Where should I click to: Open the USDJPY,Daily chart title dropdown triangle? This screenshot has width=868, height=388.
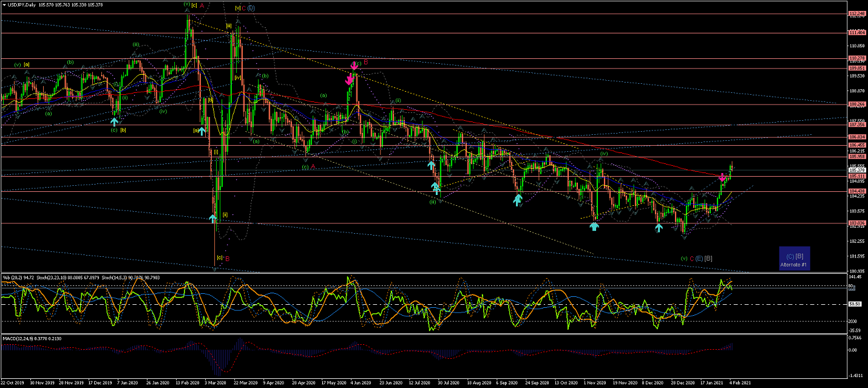click(4, 4)
